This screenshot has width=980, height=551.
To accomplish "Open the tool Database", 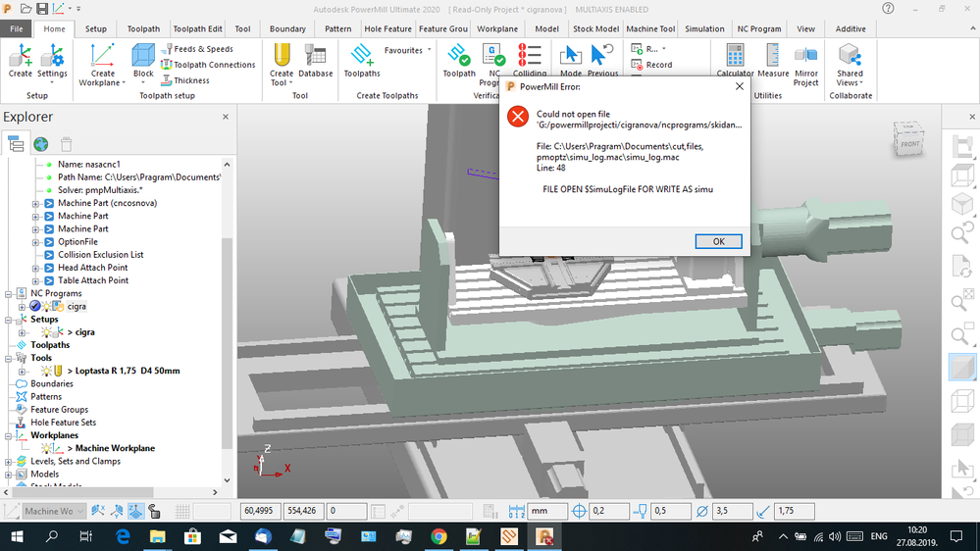I will click(x=316, y=61).
